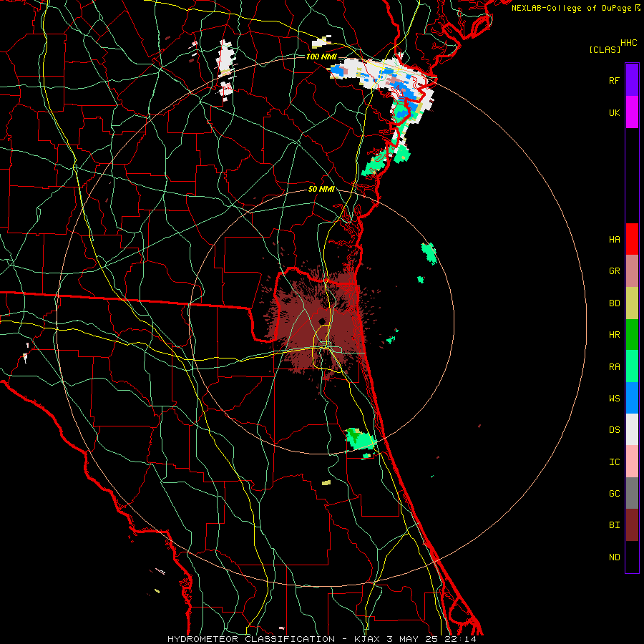This screenshot has height=644, width=644.
Task: Click the 'GR' legend label
Action: pos(614,271)
